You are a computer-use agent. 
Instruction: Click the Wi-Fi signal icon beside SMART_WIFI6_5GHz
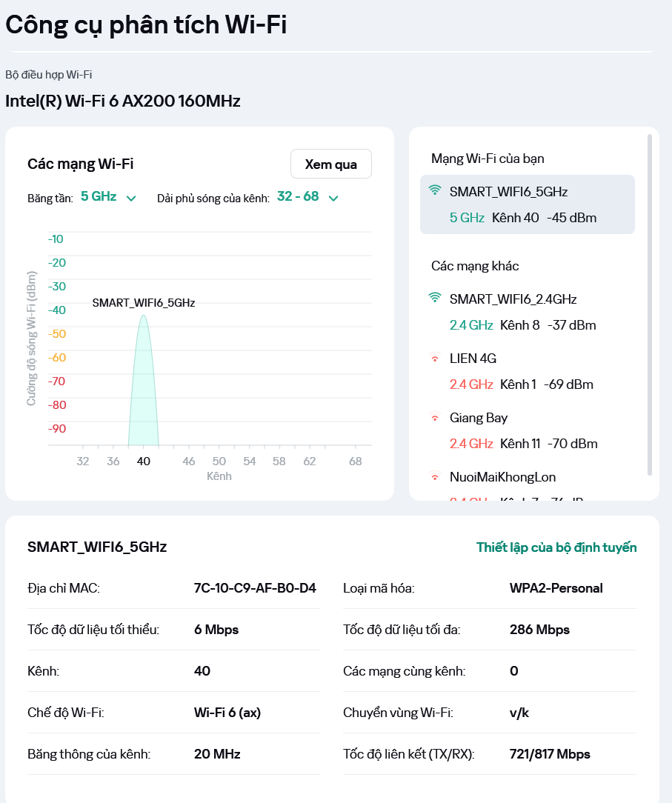[435, 190]
